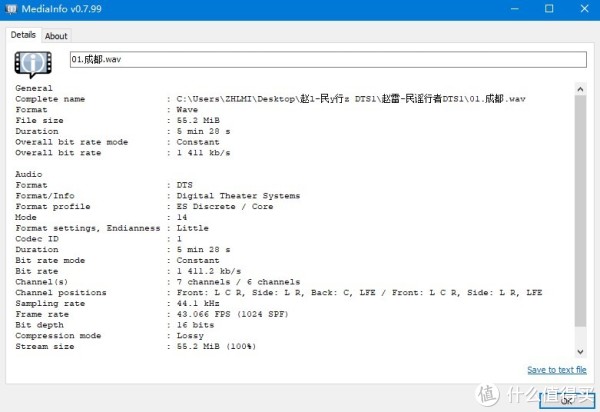Click the MediaInfo title bar app icon
The width and height of the screenshot is (600, 412).
pyautogui.click(x=11, y=8)
